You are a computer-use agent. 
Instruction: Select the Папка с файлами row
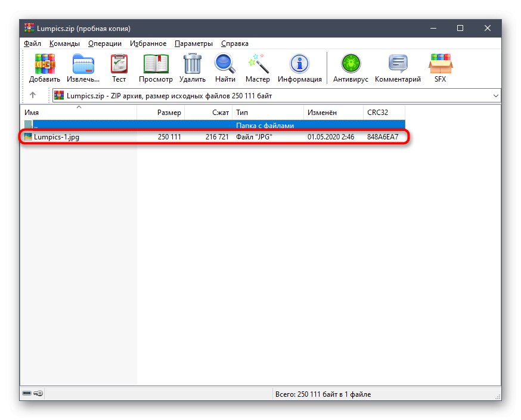coord(215,125)
